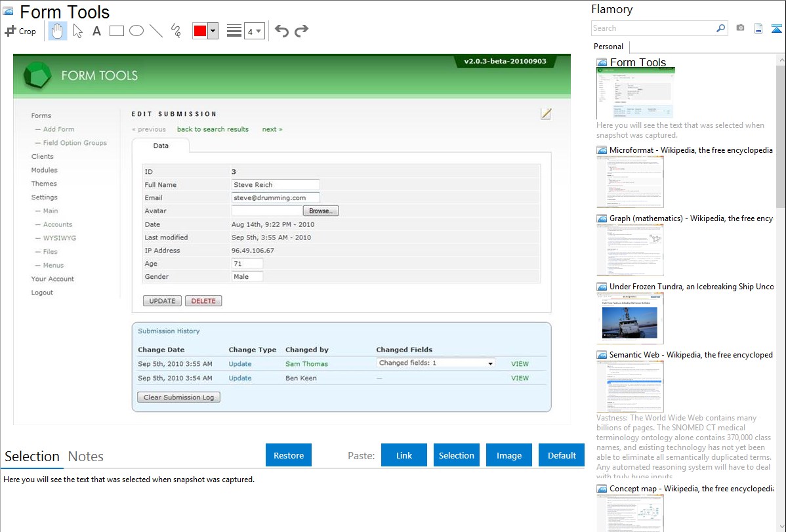
Task: Click the camera capture icon
Action: point(740,28)
